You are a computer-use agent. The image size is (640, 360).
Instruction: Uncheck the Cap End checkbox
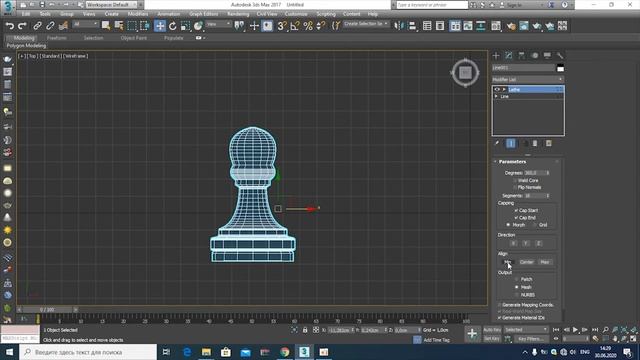coord(516,218)
